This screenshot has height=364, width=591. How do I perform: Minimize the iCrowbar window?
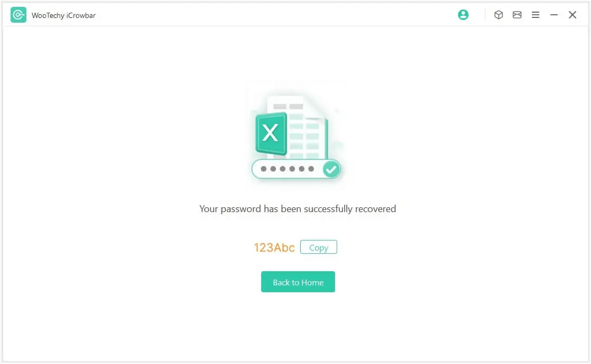pos(554,15)
